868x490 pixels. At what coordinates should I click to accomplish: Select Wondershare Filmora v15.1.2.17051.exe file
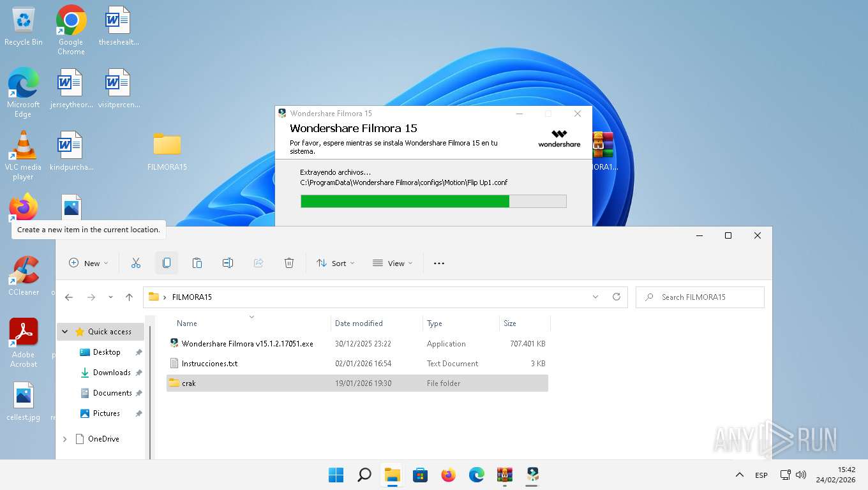click(x=357, y=344)
